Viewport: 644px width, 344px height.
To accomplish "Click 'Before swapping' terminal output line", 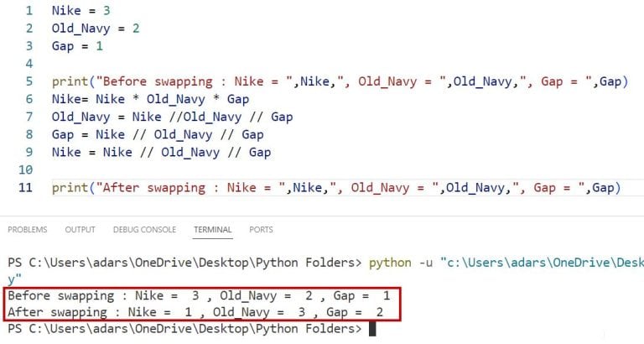I will (x=199, y=295).
